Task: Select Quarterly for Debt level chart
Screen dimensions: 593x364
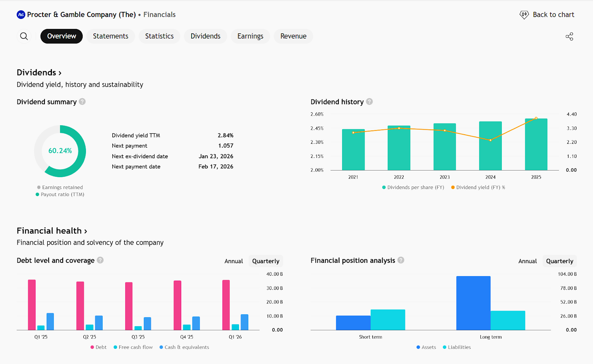Action: point(266,261)
